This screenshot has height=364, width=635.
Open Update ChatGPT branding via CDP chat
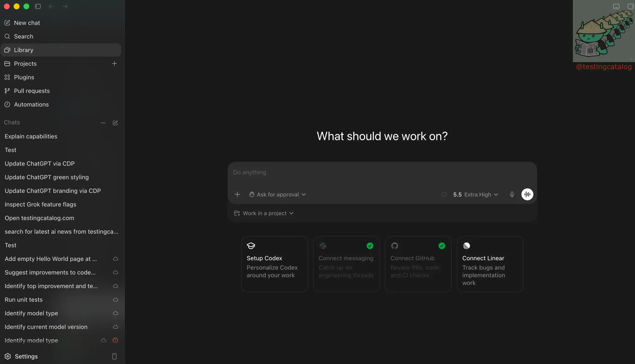click(x=61, y=191)
